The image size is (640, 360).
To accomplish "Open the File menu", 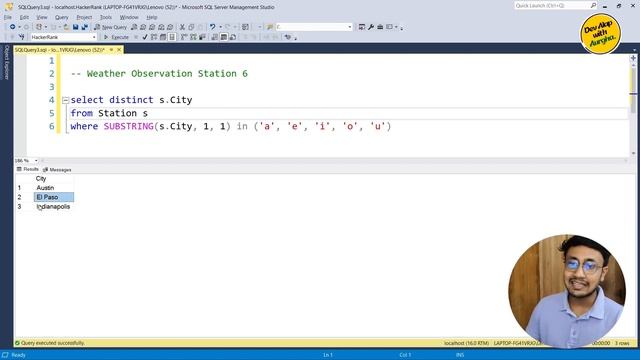I will [8, 17].
